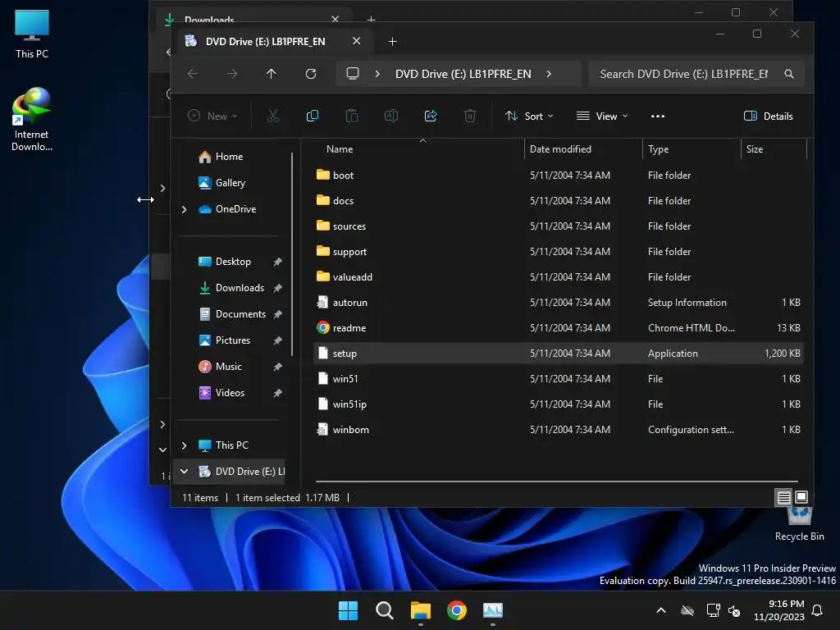Show hidden icons in system tray

click(661, 610)
